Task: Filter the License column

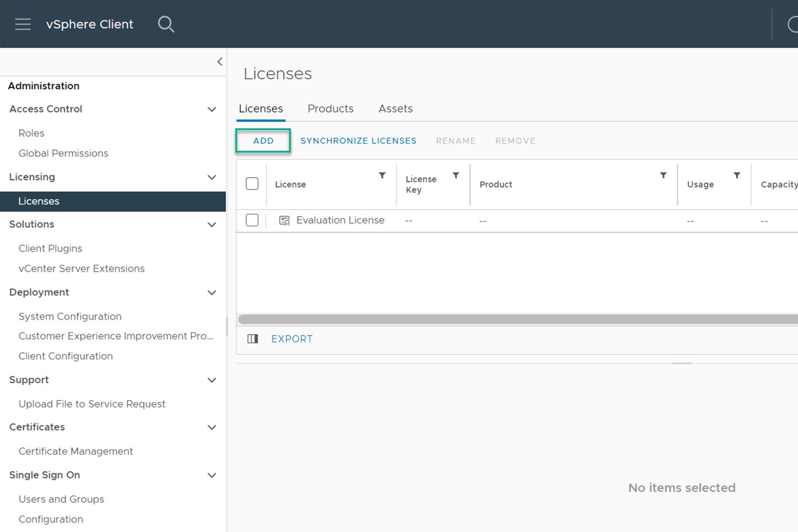Action: pos(382,175)
